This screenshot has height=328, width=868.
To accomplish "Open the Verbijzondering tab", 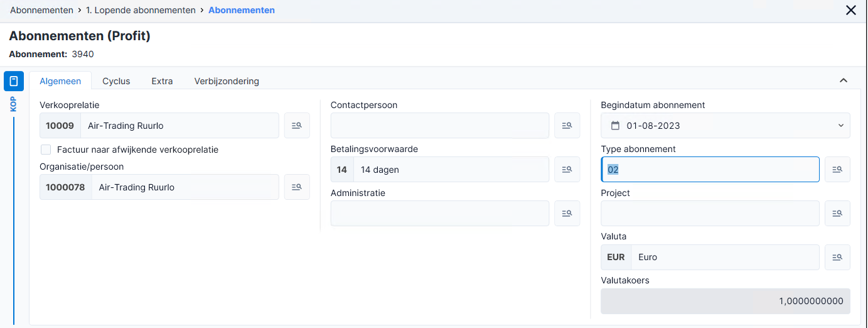I will pyautogui.click(x=227, y=81).
